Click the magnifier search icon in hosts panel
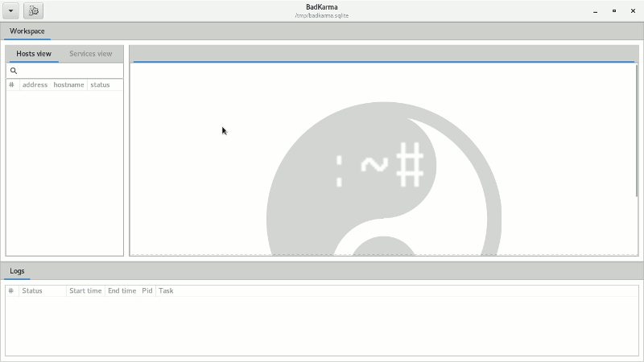 pos(14,71)
